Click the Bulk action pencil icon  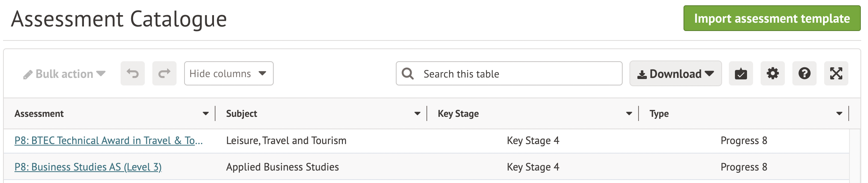28,74
